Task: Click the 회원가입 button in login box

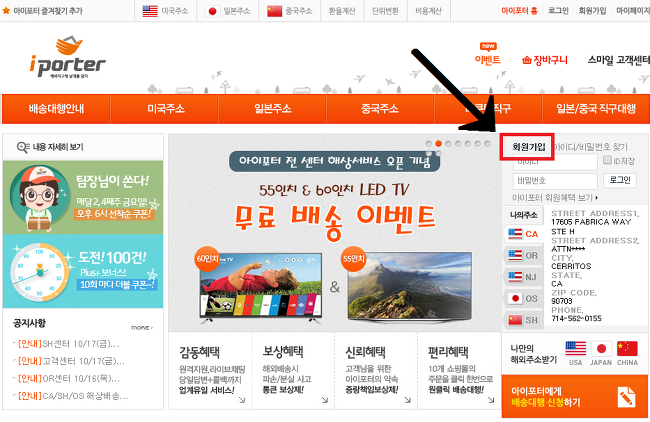Action: click(x=528, y=147)
